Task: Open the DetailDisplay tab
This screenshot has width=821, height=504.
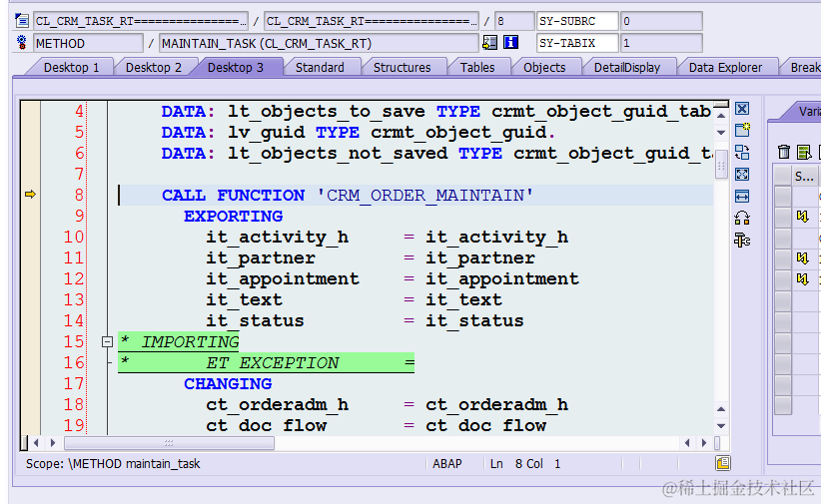Action: click(627, 68)
